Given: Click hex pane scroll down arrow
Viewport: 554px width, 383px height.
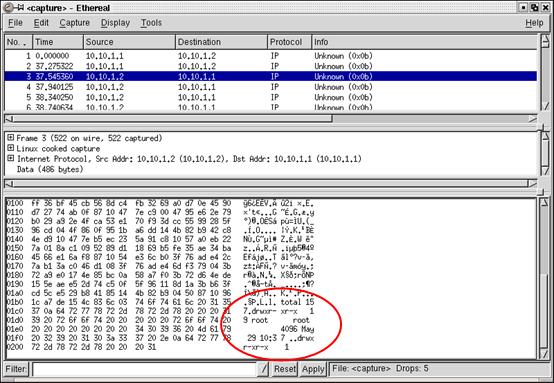Looking at the screenshot, I should point(544,354).
